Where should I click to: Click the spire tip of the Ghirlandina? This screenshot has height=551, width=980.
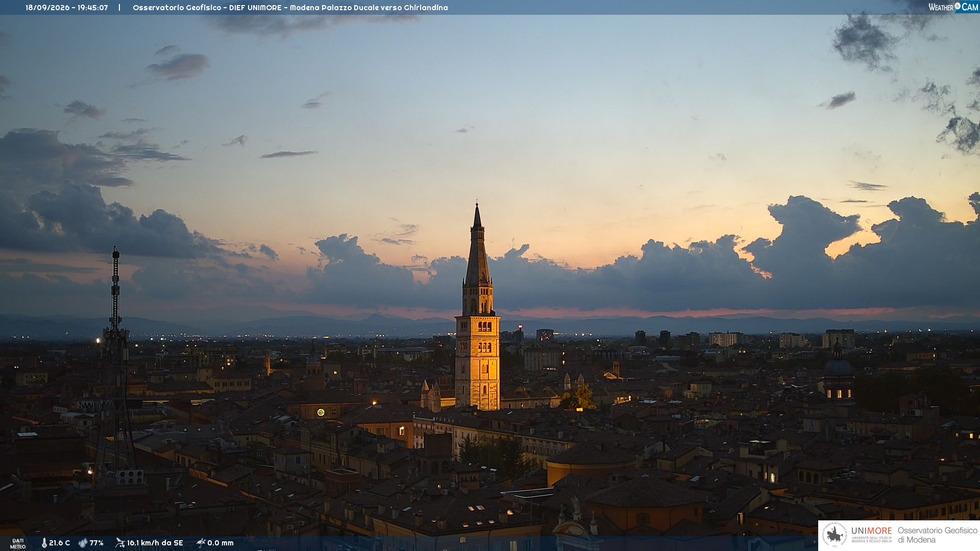pyautogui.click(x=477, y=214)
